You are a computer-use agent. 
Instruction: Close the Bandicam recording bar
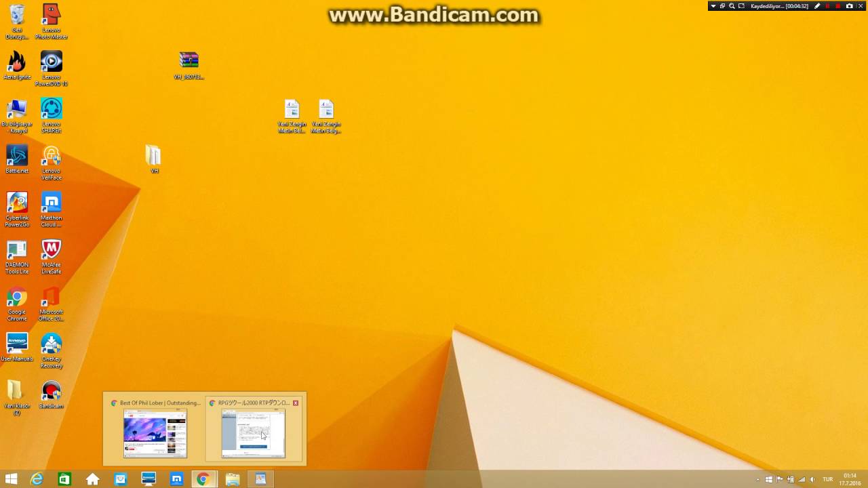(860, 6)
